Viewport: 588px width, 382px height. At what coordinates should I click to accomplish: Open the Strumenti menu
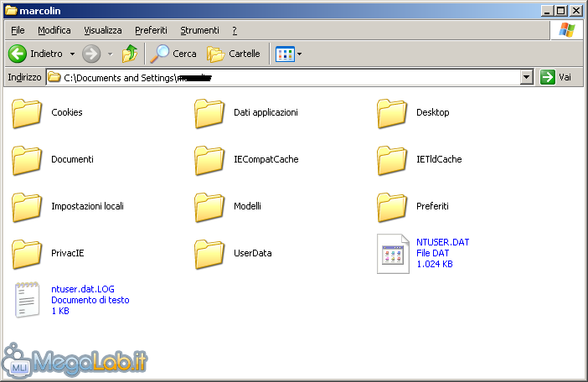pos(199,30)
